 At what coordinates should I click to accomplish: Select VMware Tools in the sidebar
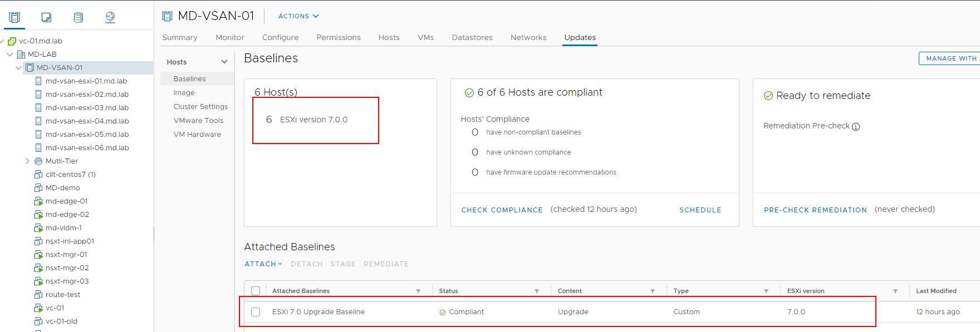pos(198,121)
